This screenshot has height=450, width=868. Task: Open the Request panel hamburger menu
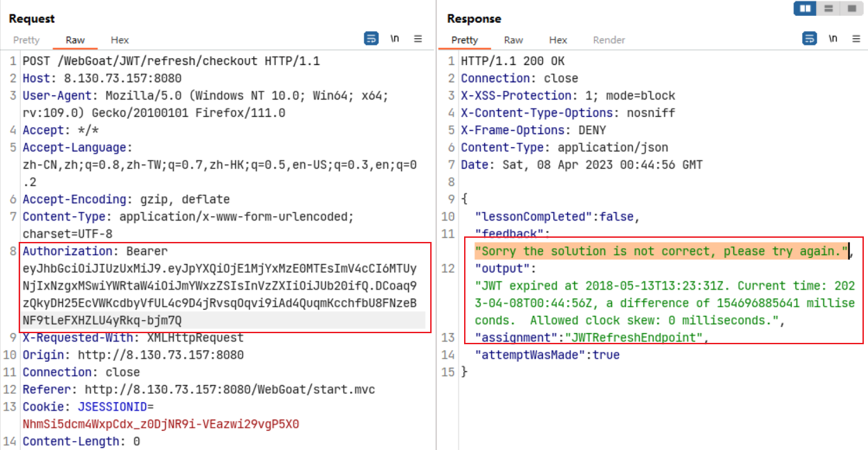[418, 39]
